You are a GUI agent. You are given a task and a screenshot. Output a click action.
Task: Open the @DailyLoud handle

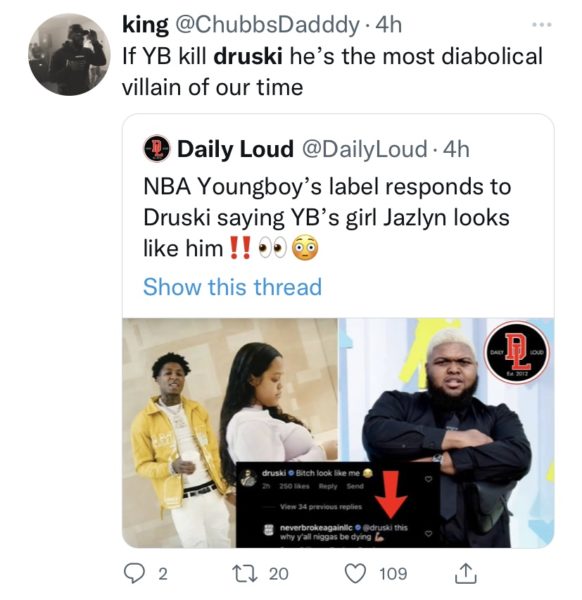coord(365,149)
